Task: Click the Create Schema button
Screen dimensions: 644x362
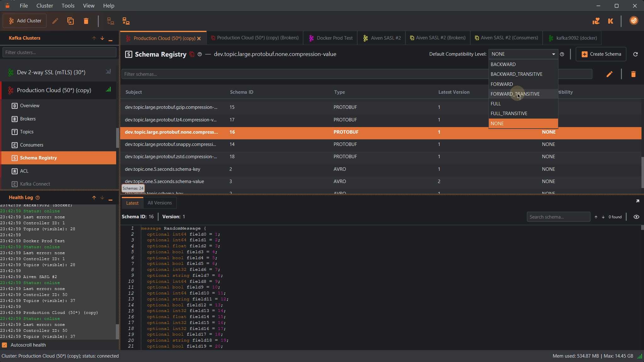Action: 601,54
